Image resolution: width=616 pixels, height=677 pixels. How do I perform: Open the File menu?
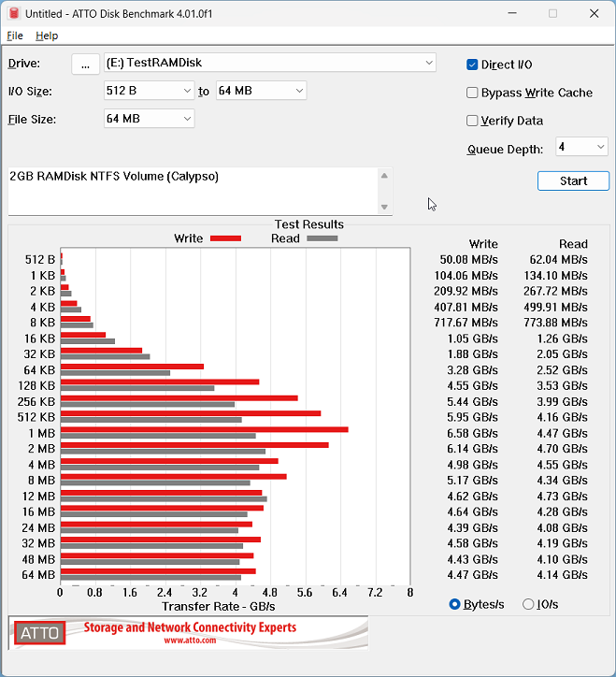(15, 36)
